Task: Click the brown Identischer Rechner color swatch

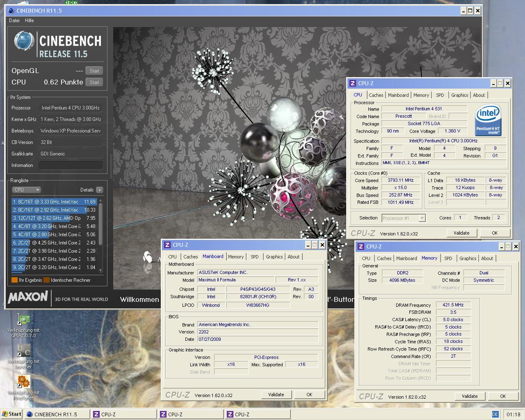Action: (x=46, y=280)
